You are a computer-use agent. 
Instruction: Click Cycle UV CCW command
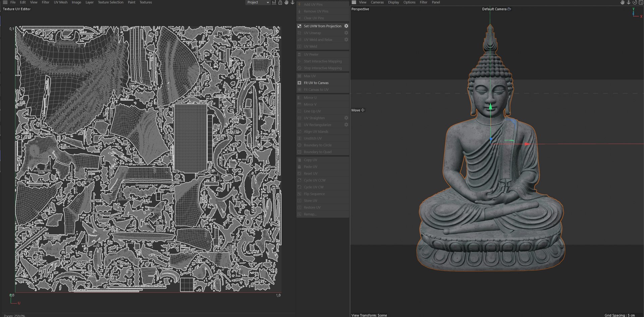pos(322,180)
